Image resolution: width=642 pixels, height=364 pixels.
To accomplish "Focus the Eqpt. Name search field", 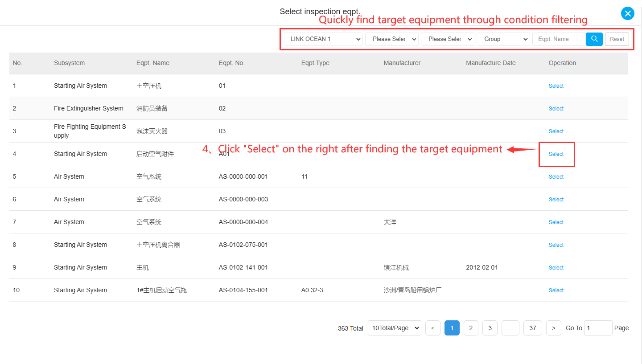I will pyautogui.click(x=559, y=39).
